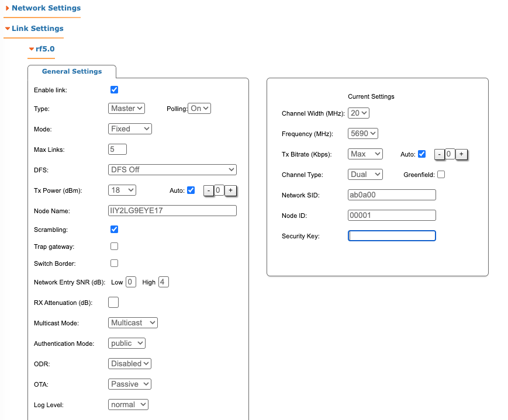
Task: Click the Security Key input field
Action: [392, 236]
